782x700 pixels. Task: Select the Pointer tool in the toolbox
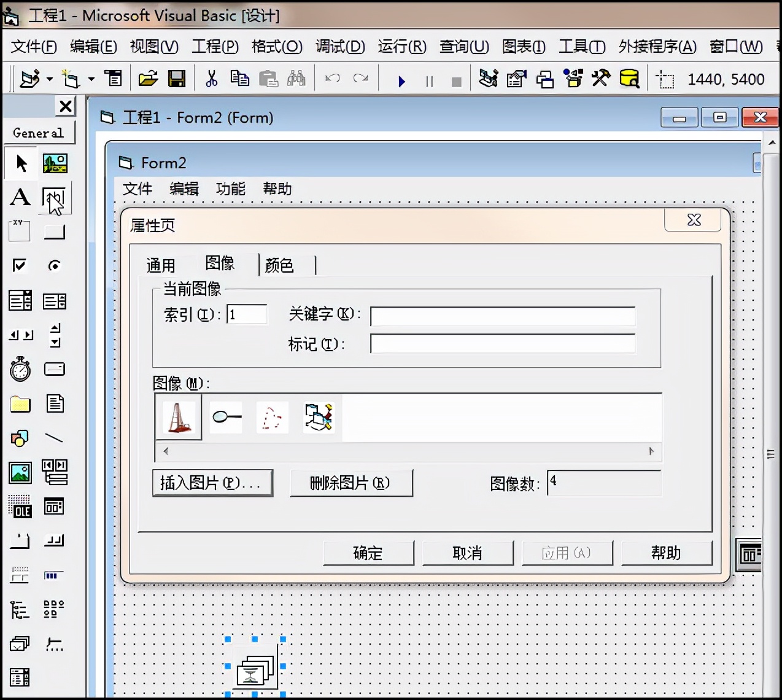click(x=20, y=163)
